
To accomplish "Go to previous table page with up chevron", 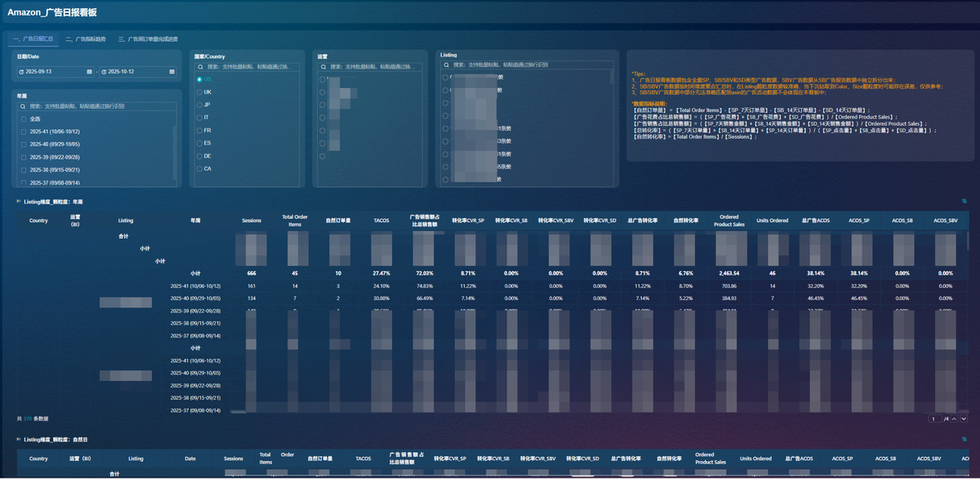I will click(x=955, y=419).
